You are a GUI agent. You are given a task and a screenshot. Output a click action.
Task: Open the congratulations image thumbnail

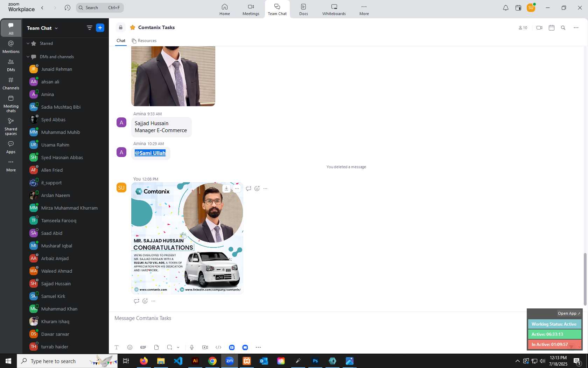point(187,238)
